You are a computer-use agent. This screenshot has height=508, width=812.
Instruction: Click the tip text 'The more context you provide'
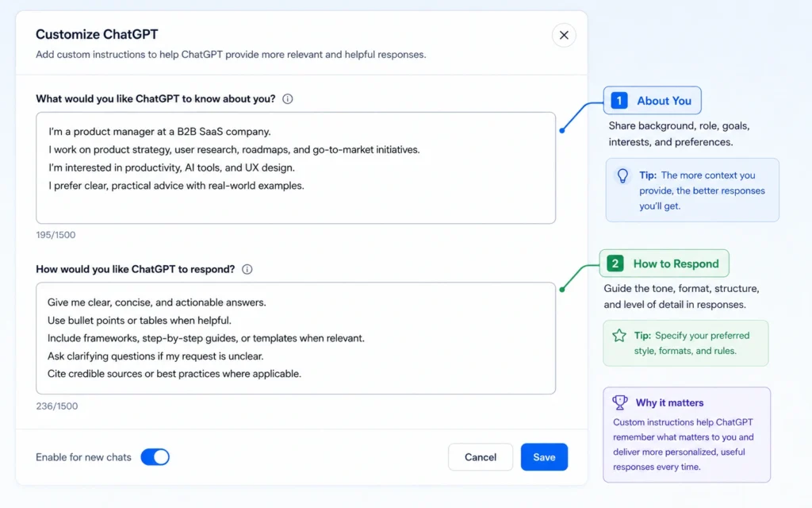702,190
